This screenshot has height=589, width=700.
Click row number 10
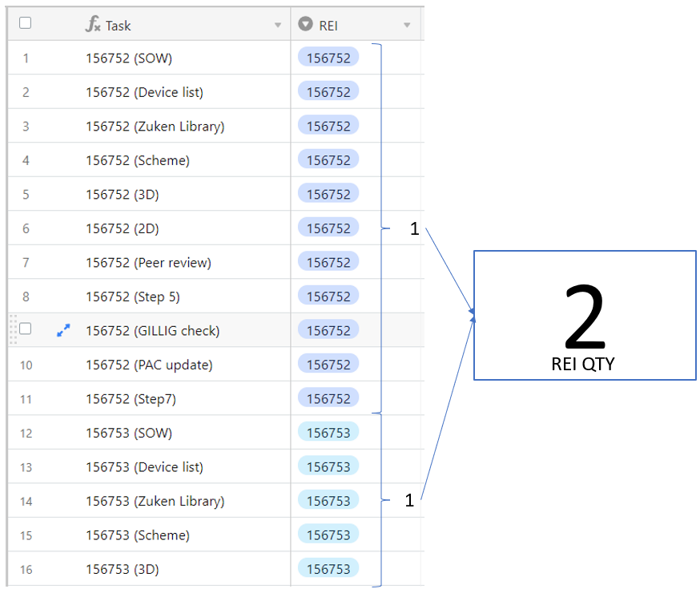click(x=26, y=365)
